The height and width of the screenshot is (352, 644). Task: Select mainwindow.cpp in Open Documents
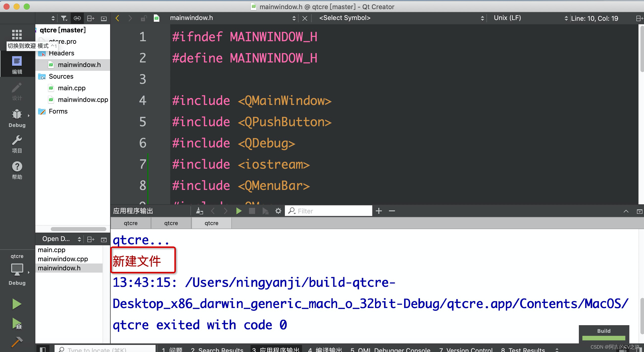click(63, 259)
